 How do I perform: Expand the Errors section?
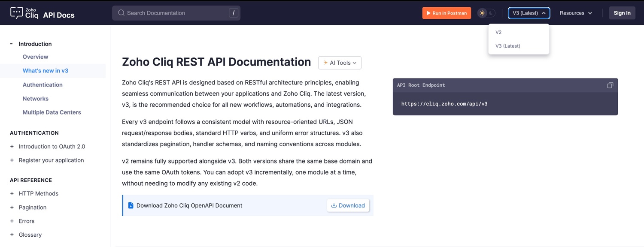point(12,221)
